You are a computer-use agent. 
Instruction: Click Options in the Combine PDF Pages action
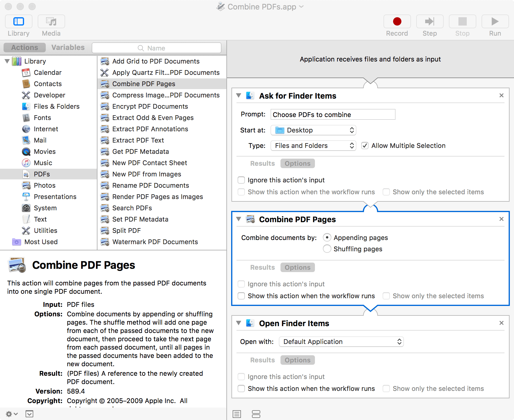point(297,267)
